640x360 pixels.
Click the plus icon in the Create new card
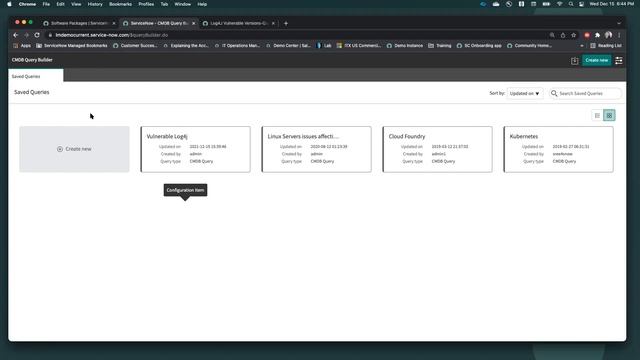(x=60, y=149)
